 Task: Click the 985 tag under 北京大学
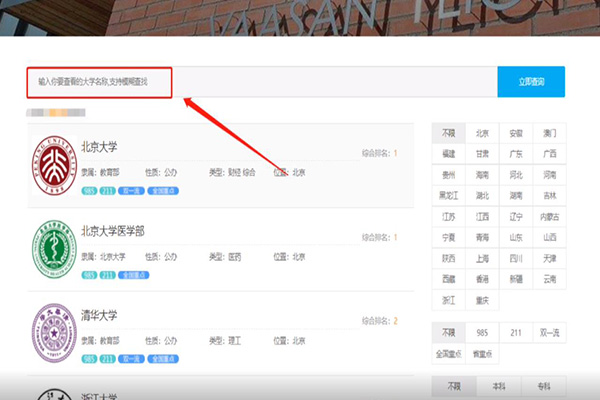point(89,191)
